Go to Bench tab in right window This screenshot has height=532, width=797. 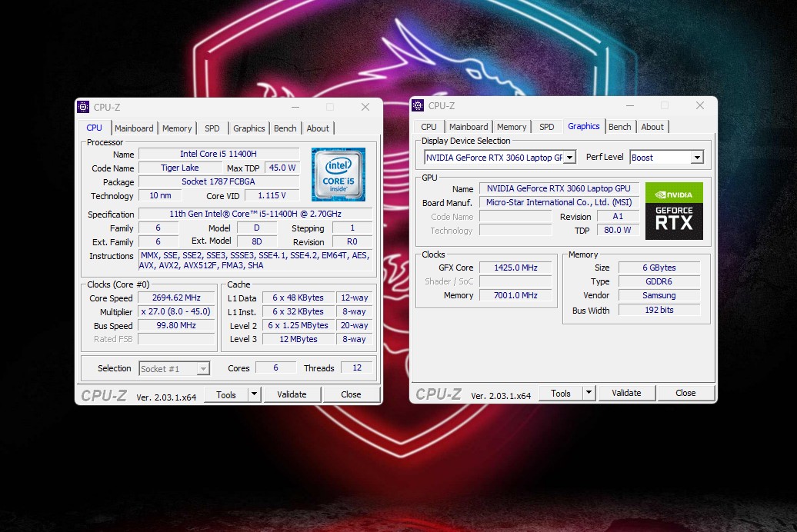(x=619, y=127)
